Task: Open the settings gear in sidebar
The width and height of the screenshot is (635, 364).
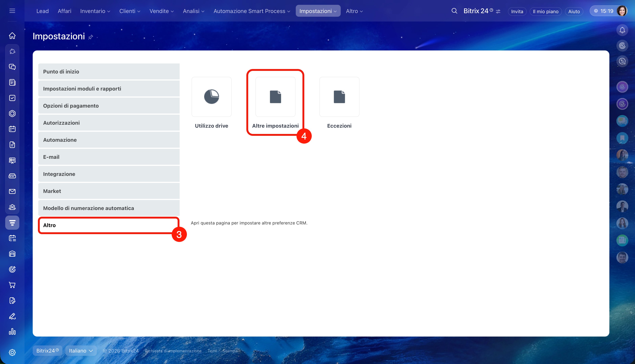Action: tap(12, 352)
